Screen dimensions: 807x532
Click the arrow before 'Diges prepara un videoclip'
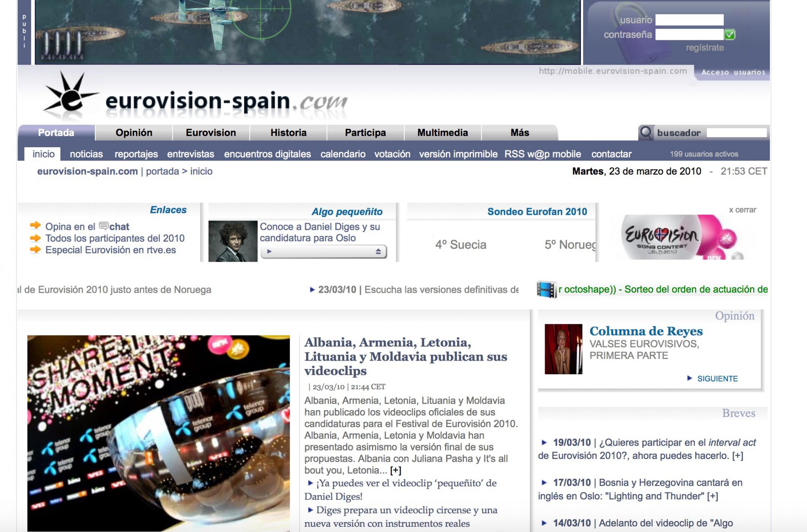click(310, 510)
